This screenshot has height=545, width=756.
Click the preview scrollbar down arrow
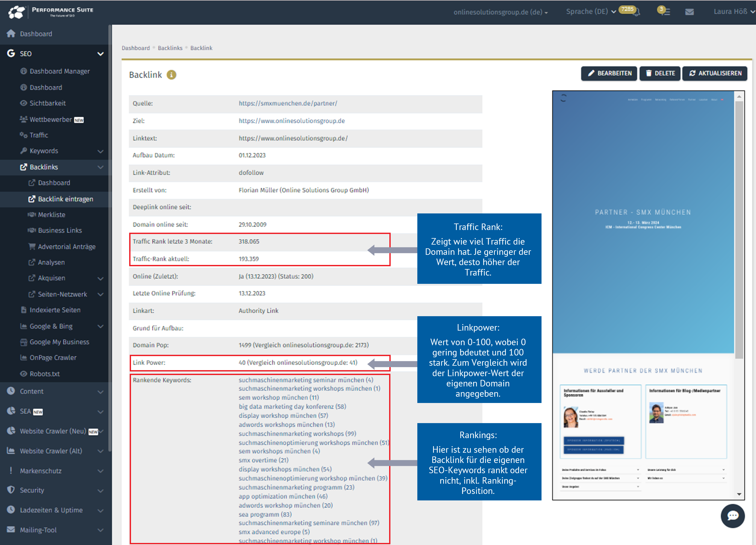(x=739, y=494)
